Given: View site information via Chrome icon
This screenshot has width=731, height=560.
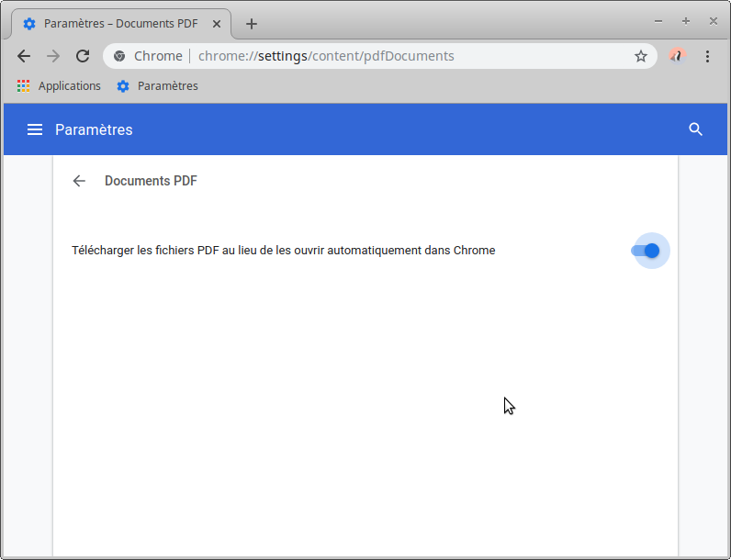Looking at the screenshot, I should click(x=119, y=56).
